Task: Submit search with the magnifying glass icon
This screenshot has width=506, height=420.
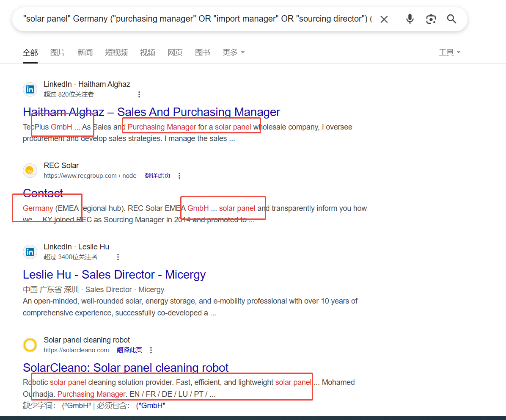Action: point(451,19)
